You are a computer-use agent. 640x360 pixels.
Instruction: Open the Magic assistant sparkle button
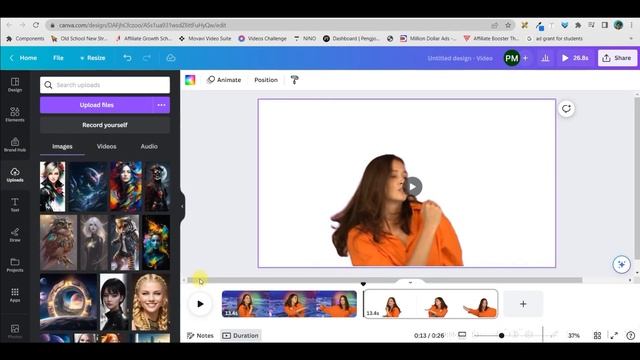tap(621, 264)
